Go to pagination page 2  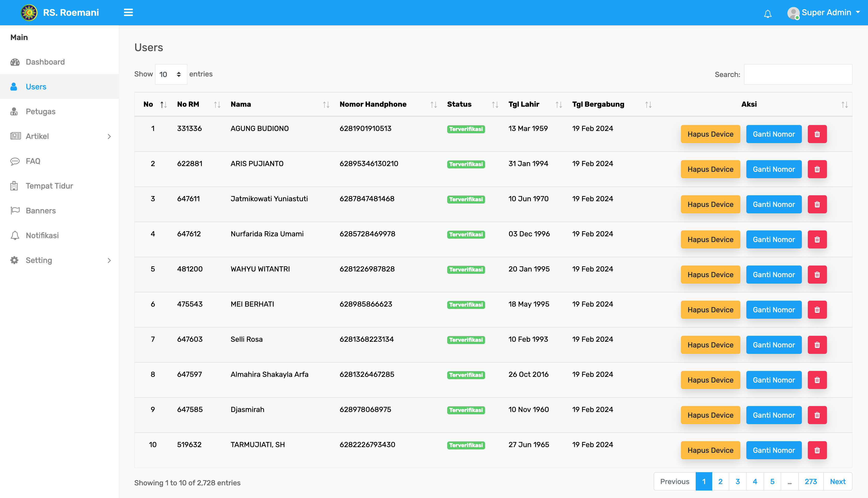pyautogui.click(x=720, y=481)
